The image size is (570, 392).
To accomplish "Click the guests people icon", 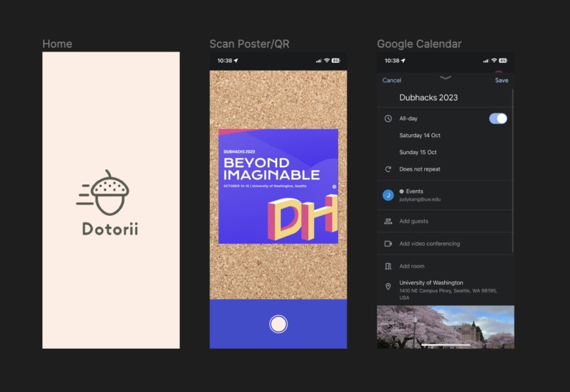I will [388, 221].
